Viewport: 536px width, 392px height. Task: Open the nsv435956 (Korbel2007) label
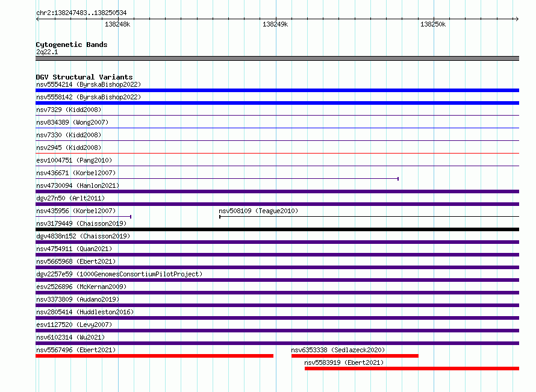76,211
